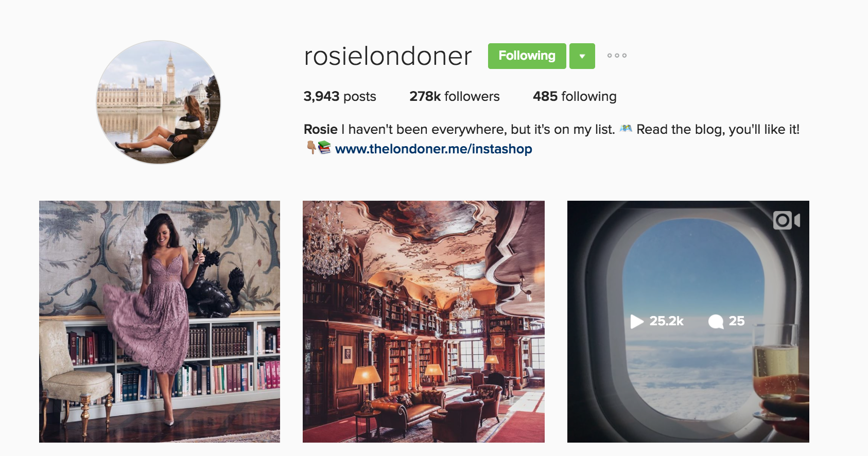The width and height of the screenshot is (868, 456).
Task: Expand the suggested accounts dropdown arrow
Action: tap(582, 56)
